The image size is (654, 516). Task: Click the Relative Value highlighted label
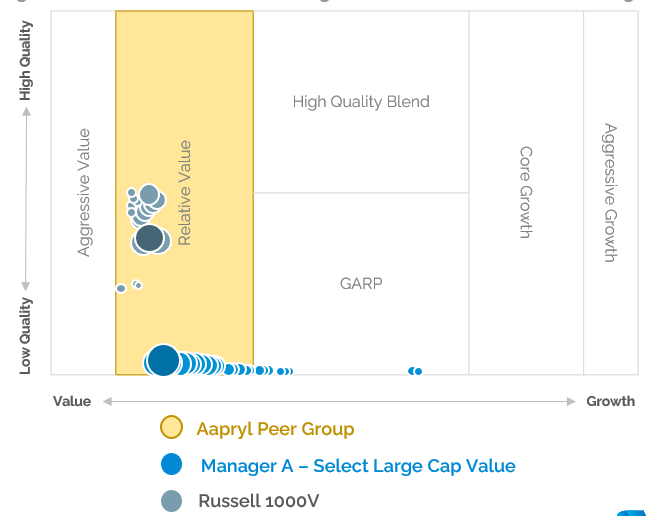coord(184,192)
